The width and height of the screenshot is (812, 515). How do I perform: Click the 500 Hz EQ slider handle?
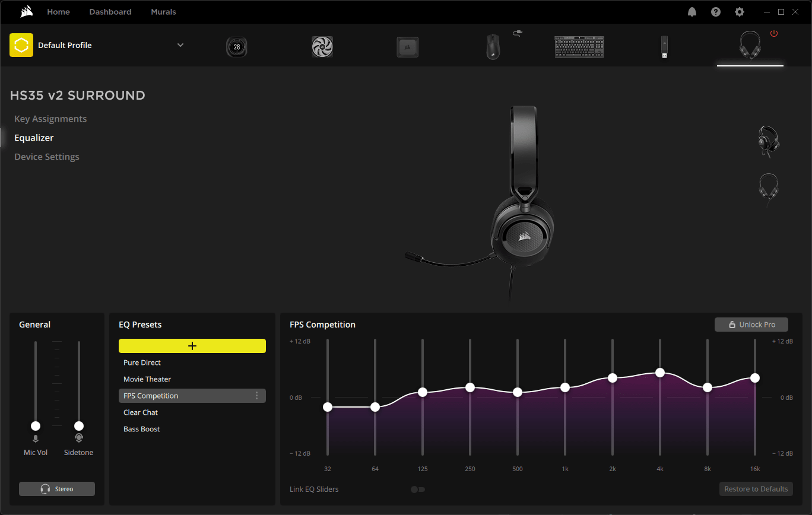coord(518,392)
